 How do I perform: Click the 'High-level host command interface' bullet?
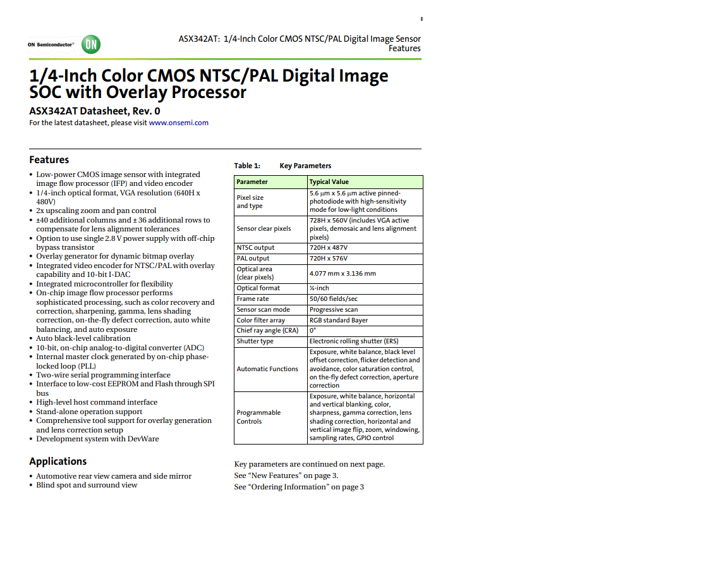(97, 402)
